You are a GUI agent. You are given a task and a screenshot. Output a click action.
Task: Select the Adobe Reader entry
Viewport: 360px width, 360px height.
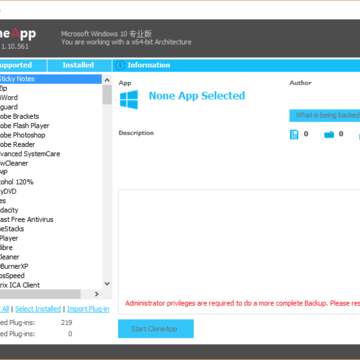(51, 144)
